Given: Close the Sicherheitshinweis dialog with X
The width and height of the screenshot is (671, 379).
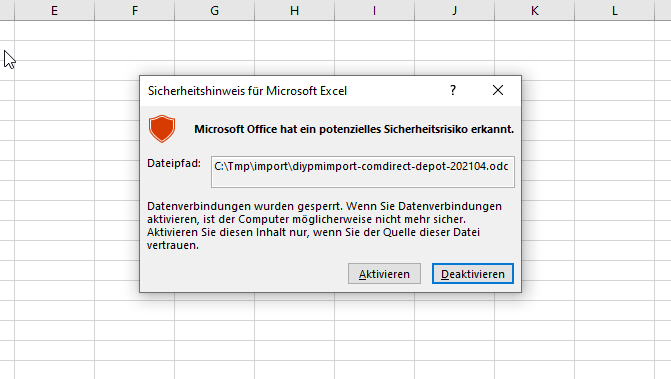Looking at the screenshot, I should 498,90.
